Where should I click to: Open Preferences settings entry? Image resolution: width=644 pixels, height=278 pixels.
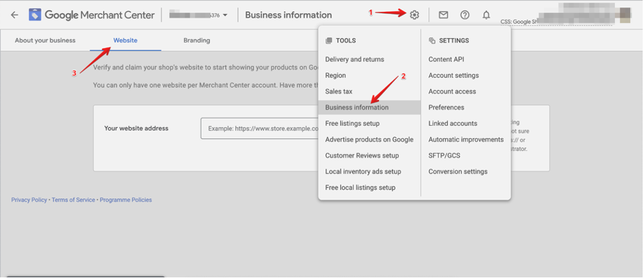click(446, 107)
